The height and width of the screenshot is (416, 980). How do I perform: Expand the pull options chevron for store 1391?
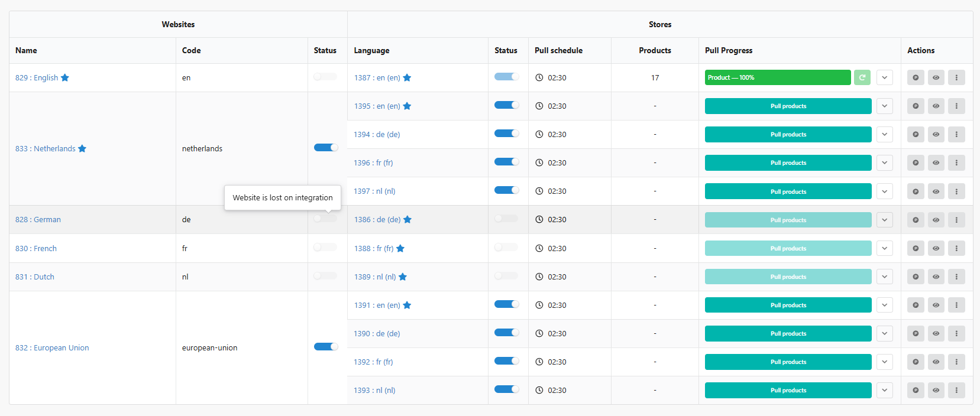[884, 305]
